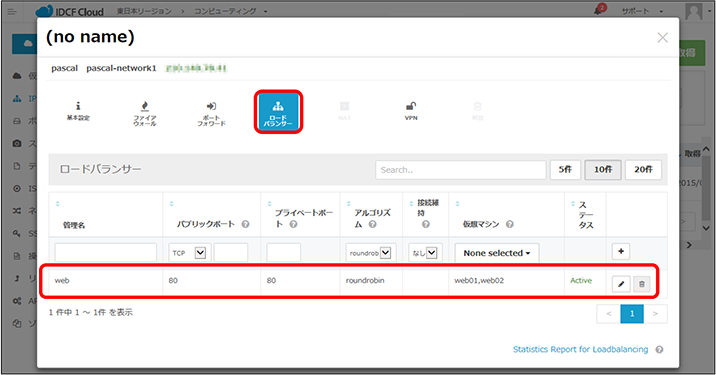This screenshot has width=716, height=375.
Task: Click roundrobin cell in web row
Action: tap(365, 280)
